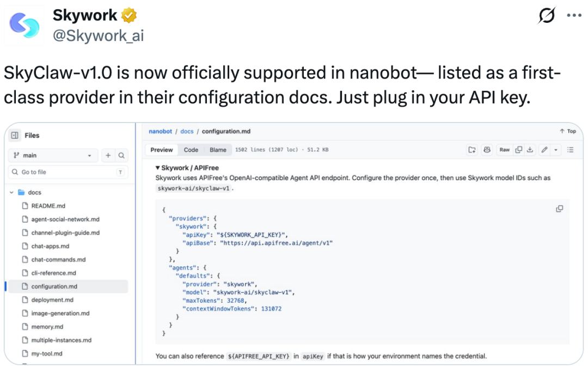Viewport: 588px width, 367px height.
Task: Click the Grok icon on the tweet
Action: point(547,16)
